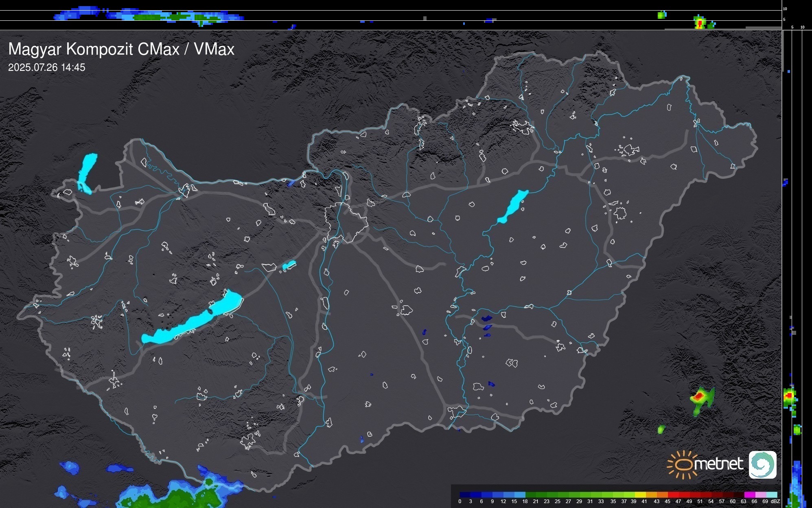Click the metnet sun logo

(683, 464)
